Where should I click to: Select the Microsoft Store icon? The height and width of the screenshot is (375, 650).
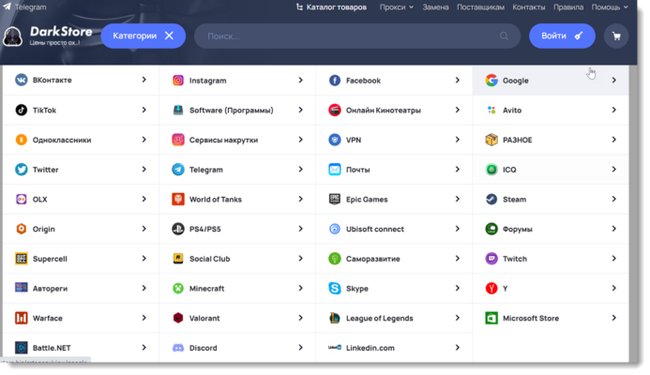point(491,318)
